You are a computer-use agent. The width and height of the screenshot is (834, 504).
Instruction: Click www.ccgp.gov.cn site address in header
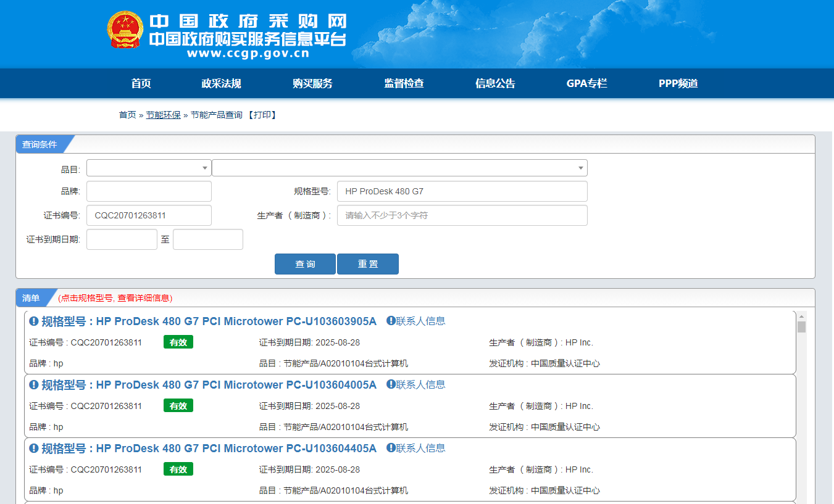(248, 54)
